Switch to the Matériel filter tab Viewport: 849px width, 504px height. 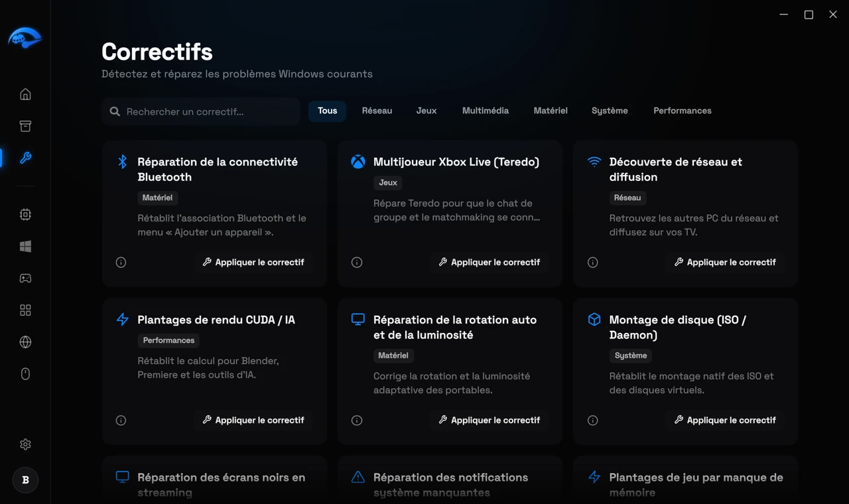[551, 111]
